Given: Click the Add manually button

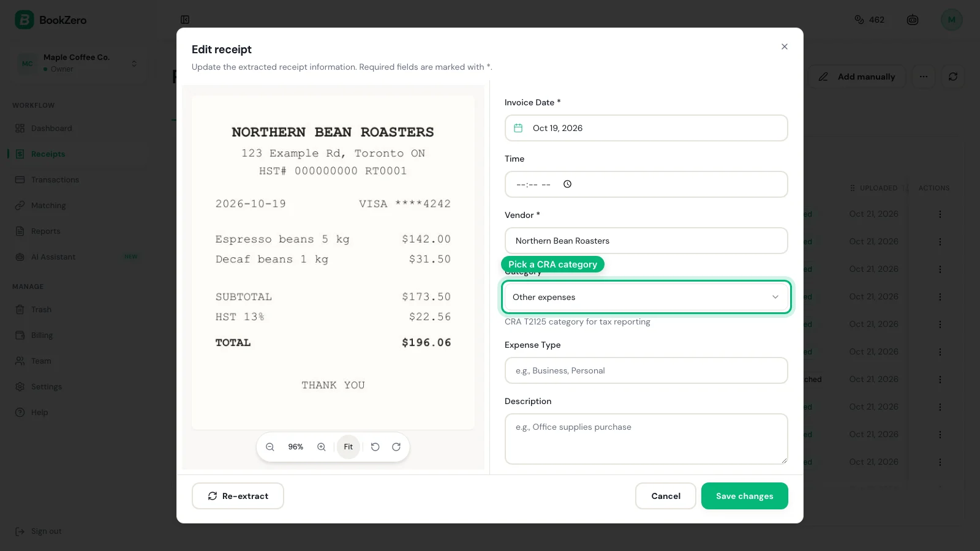Looking at the screenshot, I should coord(857,77).
